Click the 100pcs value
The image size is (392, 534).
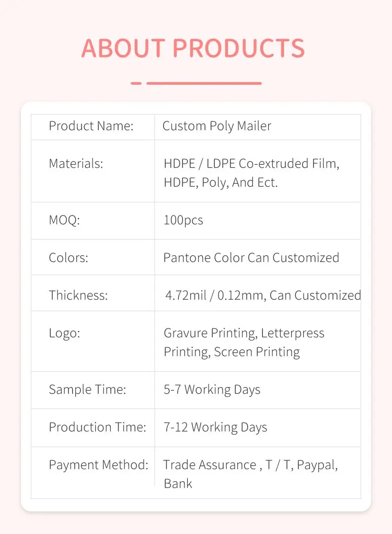(x=183, y=220)
